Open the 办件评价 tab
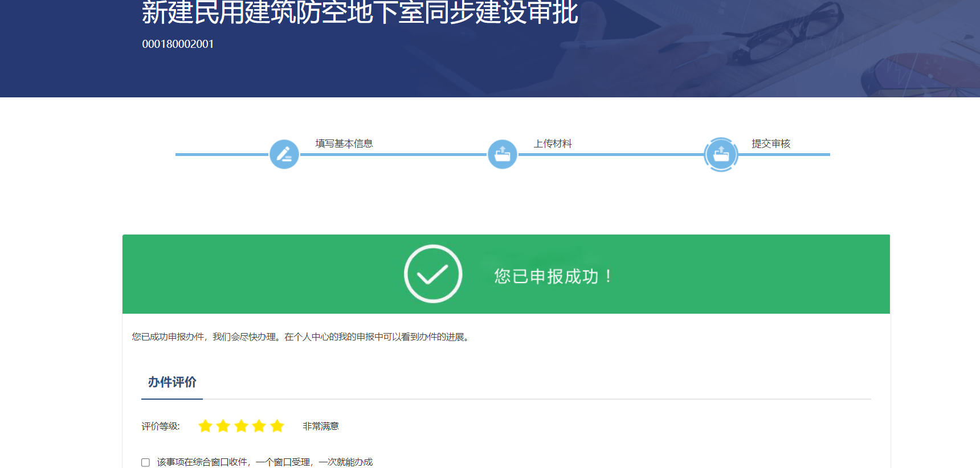The height and width of the screenshot is (468, 980). click(172, 382)
